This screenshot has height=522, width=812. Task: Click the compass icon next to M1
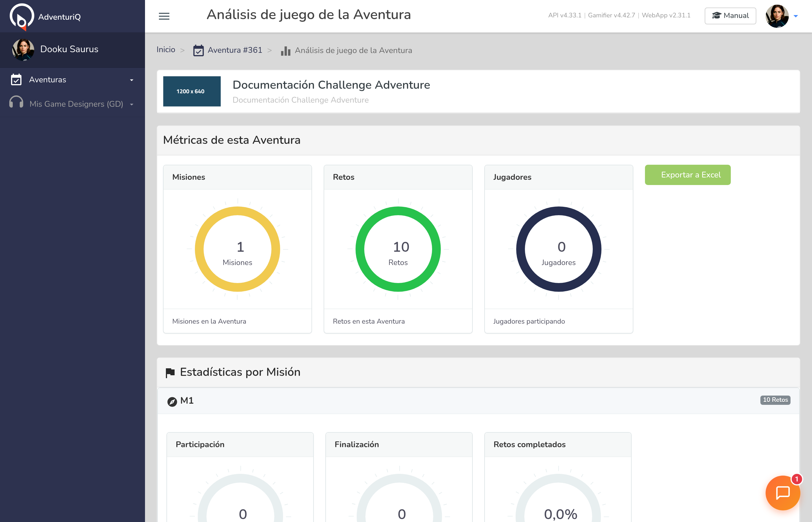point(172,402)
